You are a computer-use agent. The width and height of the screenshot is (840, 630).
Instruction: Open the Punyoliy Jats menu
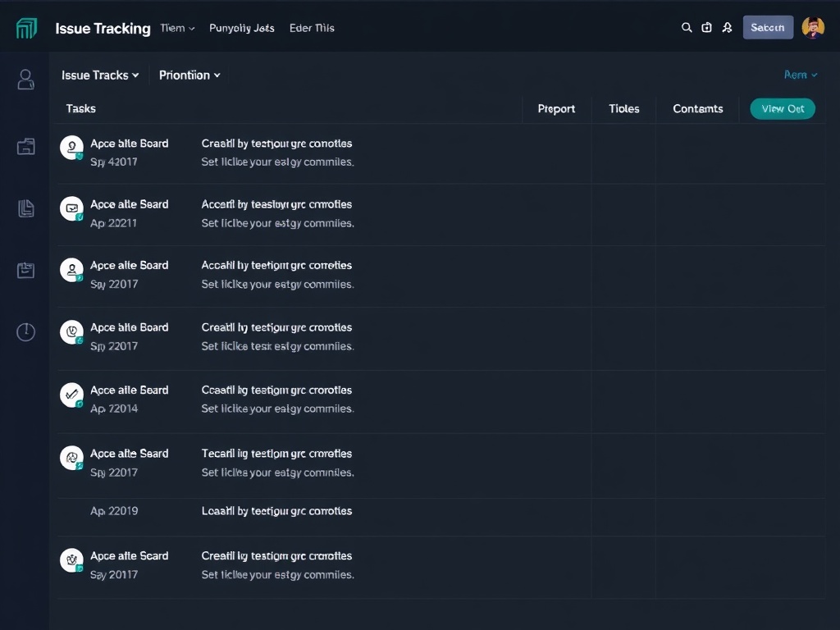tap(241, 27)
